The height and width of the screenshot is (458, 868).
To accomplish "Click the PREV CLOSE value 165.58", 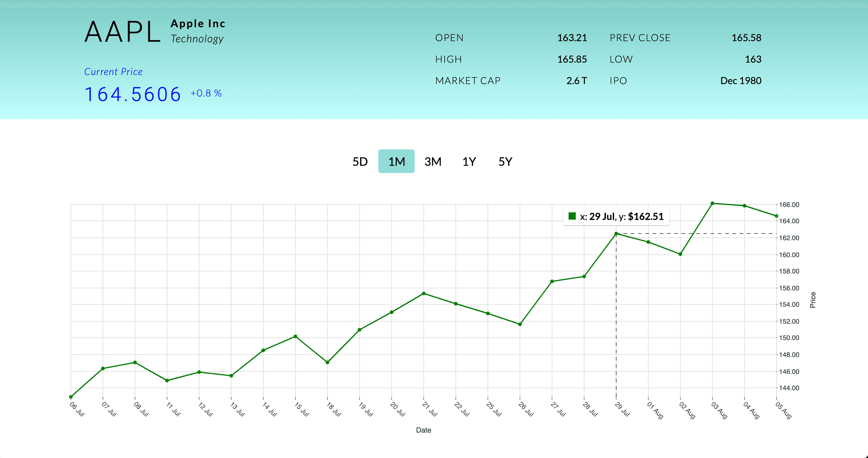I will [746, 38].
